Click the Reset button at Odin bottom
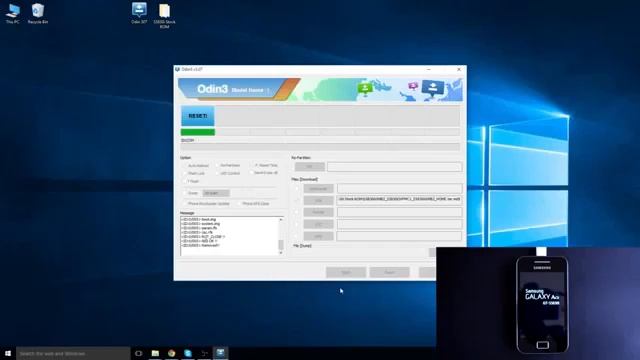Screen dimensions: 640x360 click(389, 272)
